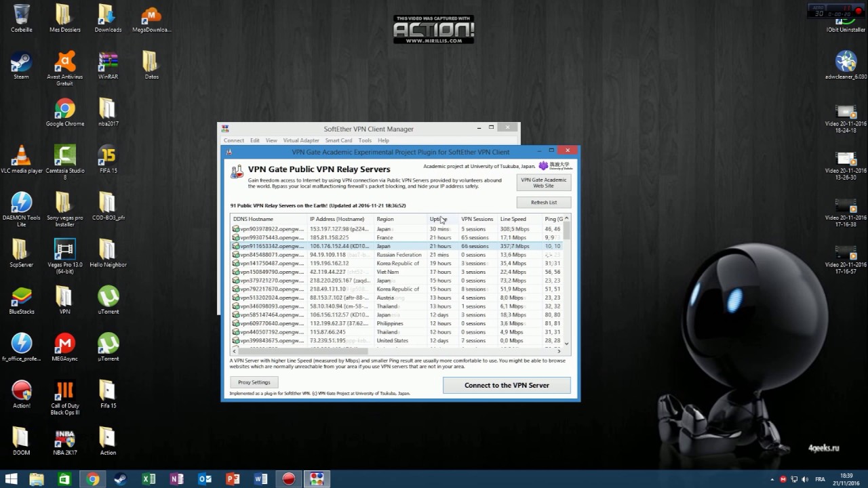
Task: Launch the WinRAR desktop shortcut
Action: 108,65
